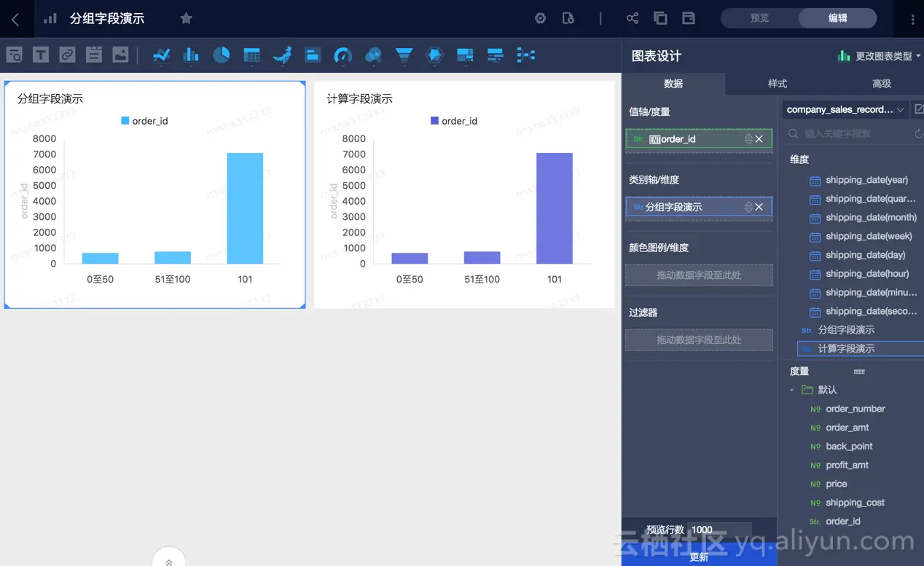Click the 颜色图例/维度 drop zone
924x566 pixels.
pyautogui.click(x=699, y=275)
